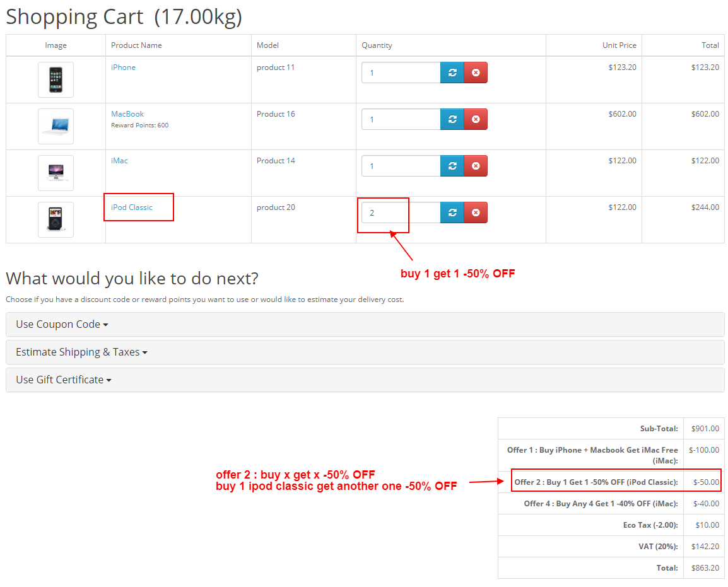Click the "Quantity" column header
This screenshot has height=587, width=728.
tap(377, 45)
